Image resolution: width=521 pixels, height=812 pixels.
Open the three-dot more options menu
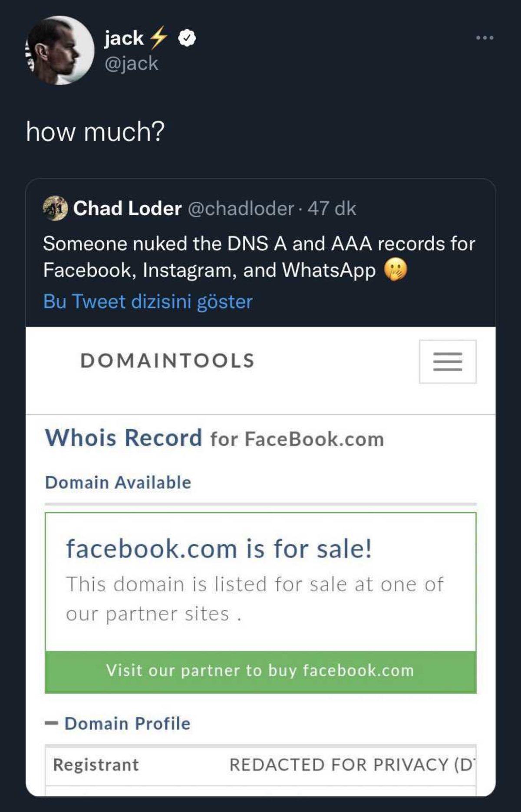[x=485, y=38]
